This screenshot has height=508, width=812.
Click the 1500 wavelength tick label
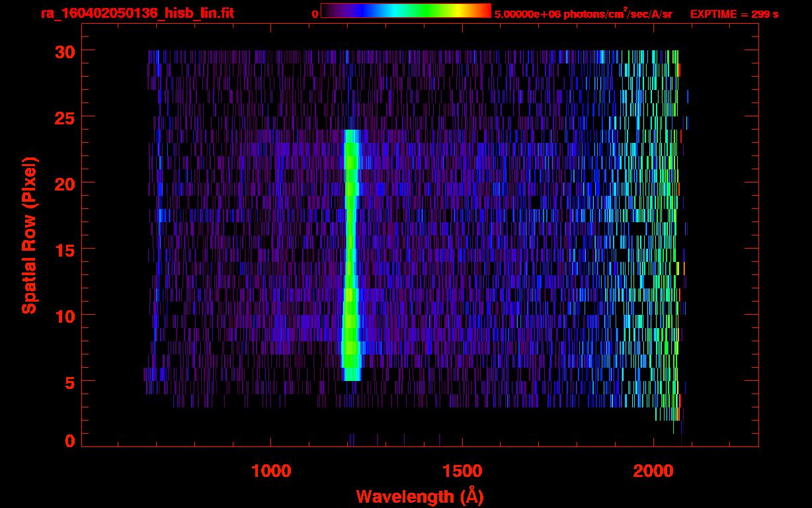462,471
